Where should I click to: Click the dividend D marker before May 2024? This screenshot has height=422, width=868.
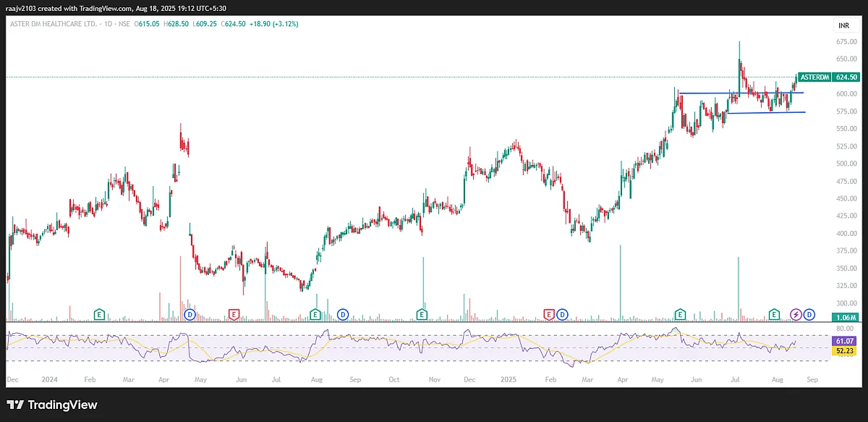[190, 314]
